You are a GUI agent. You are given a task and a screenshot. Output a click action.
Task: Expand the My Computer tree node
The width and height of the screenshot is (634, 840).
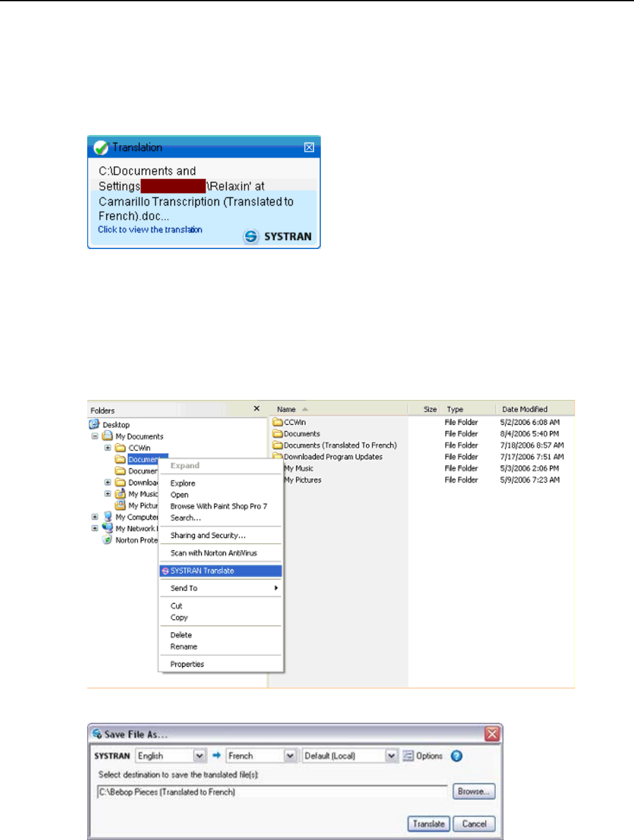click(95, 516)
